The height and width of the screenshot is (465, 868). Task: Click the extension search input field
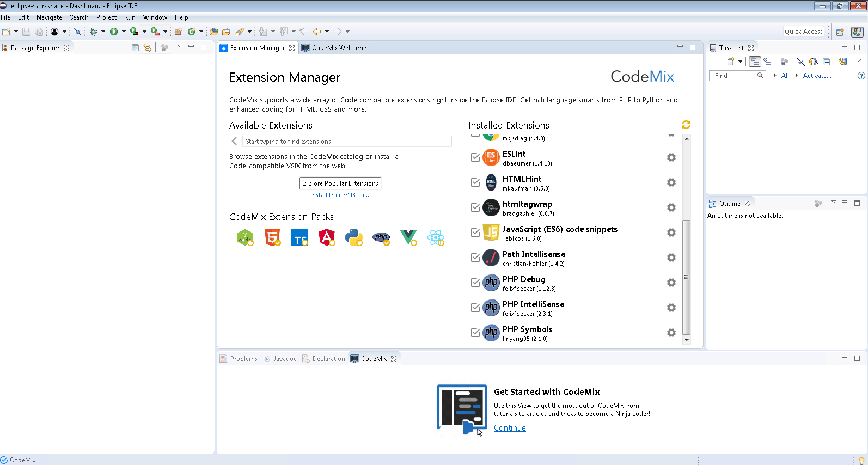346,142
